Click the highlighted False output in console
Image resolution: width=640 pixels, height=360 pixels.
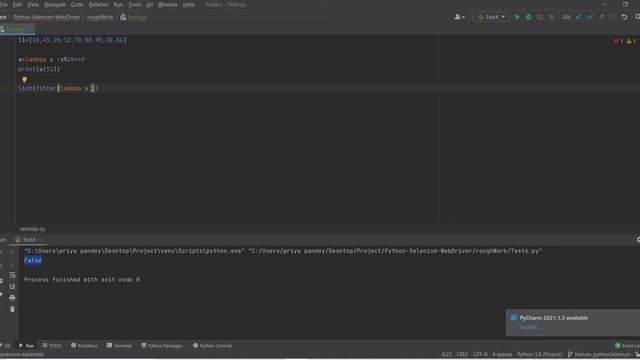33,260
